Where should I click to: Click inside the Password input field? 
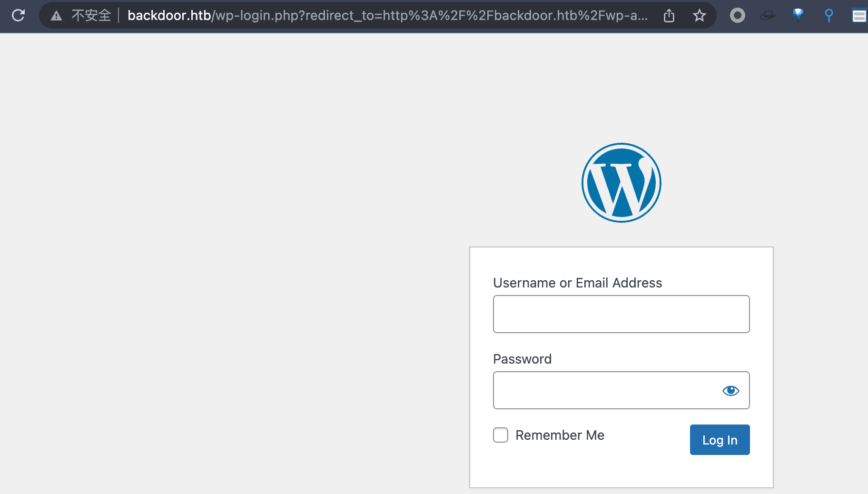coord(604,390)
